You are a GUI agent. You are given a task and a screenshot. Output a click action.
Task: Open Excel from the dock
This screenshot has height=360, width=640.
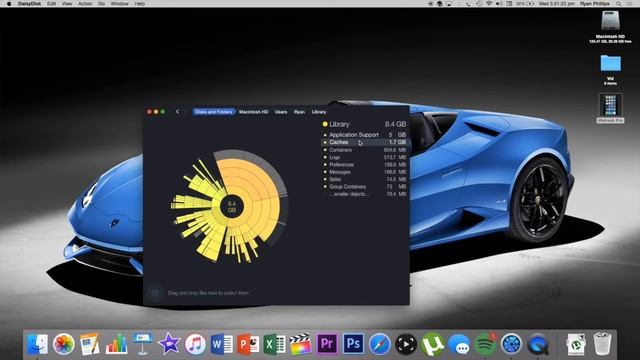[x=274, y=344]
